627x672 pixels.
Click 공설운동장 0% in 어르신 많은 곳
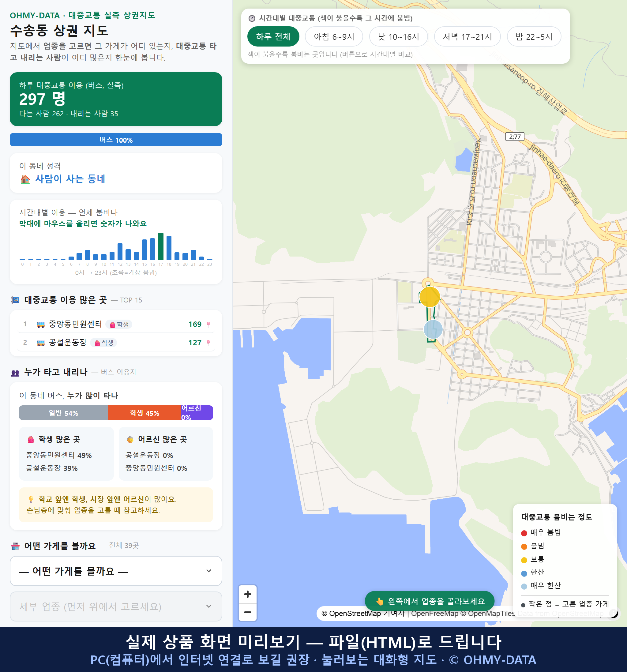[149, 455]
